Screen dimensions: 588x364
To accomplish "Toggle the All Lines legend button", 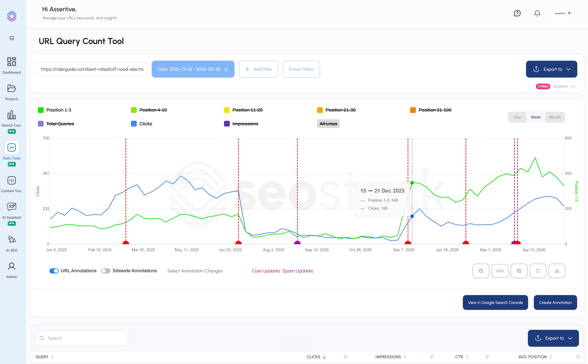I will 328,124.
